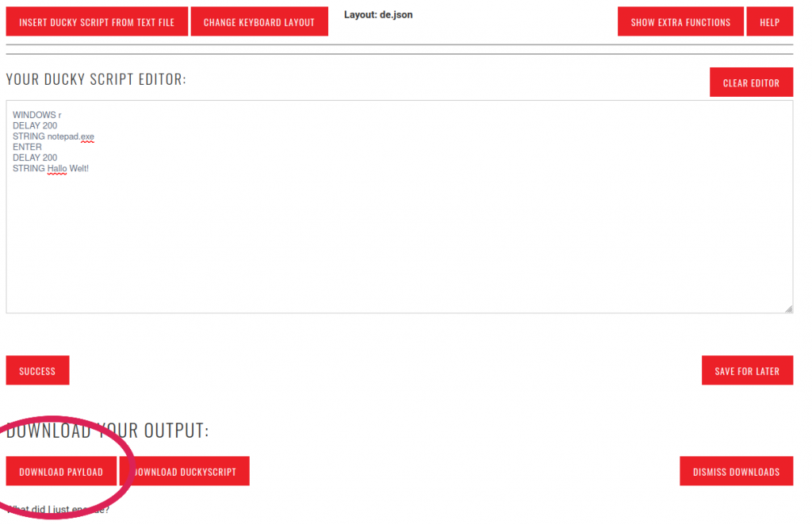Click the editor's bottom-right resize handle

tap(788, 308)
